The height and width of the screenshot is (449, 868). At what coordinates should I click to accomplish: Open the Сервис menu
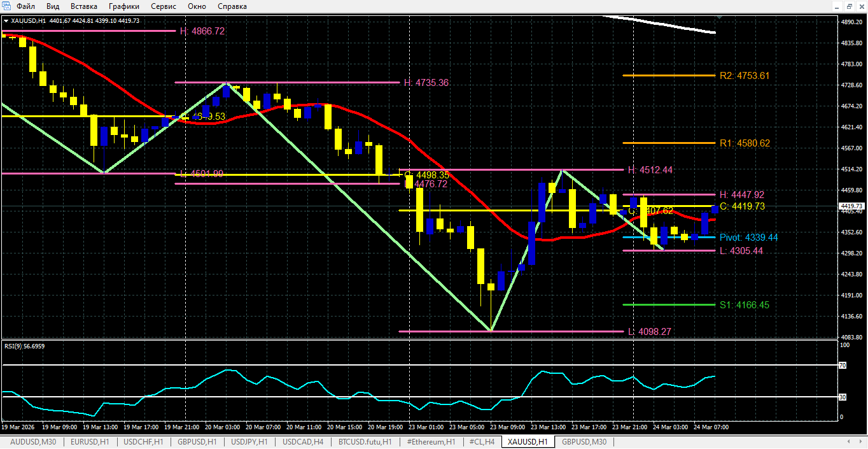(164, 6)
